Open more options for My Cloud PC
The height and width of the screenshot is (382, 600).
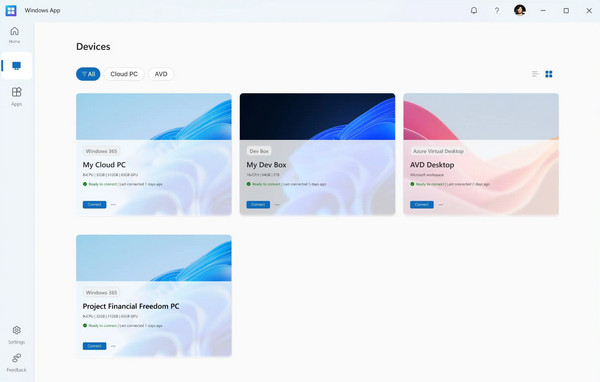[x=113, y=205]
